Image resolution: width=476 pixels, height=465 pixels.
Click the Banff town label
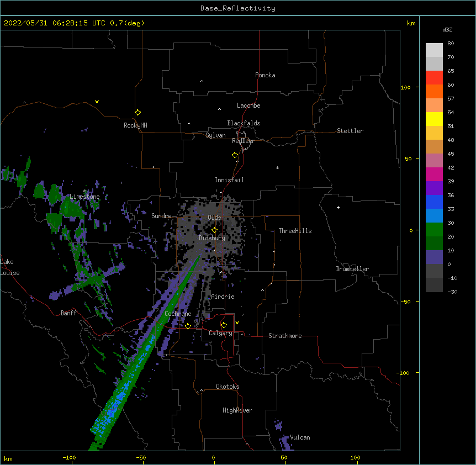pos(68,313)
